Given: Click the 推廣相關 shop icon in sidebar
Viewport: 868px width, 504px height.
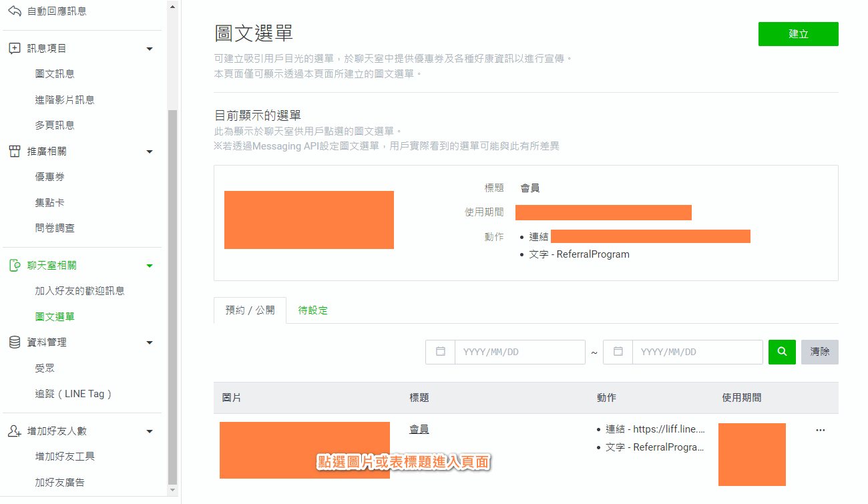Looking at the screenshot, I should tap(15, 152).
